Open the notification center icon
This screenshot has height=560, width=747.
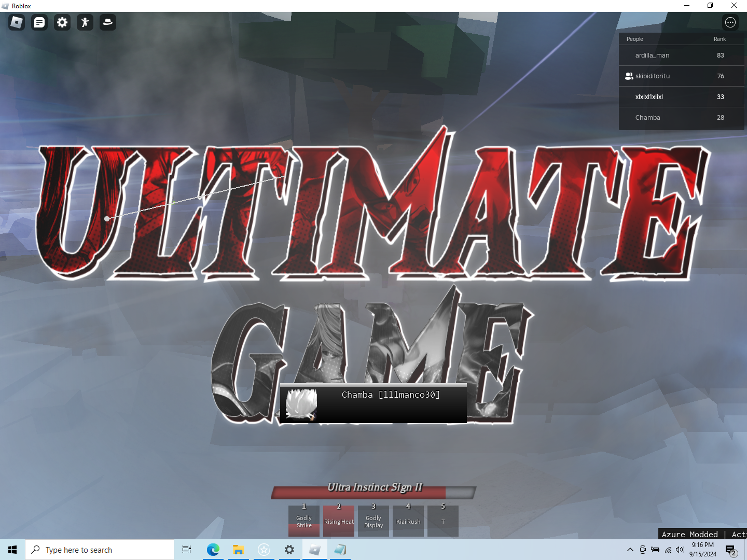tap(731, 550)
